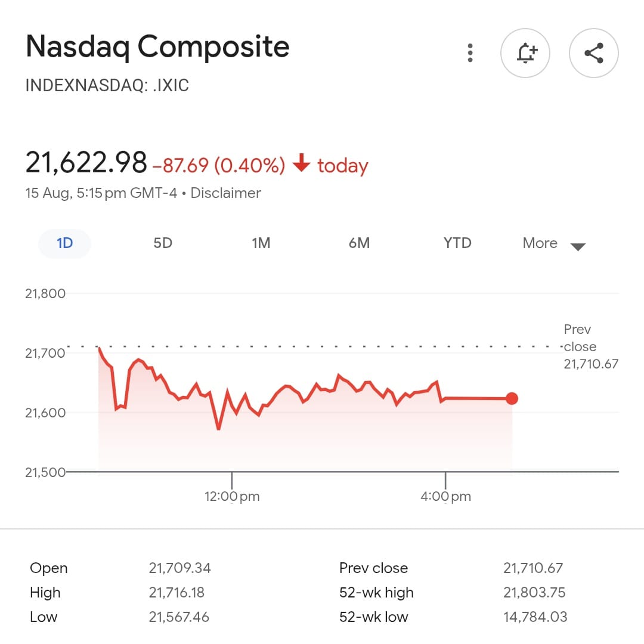Click the Nasdaq Composite title
Viewport: 644px width, 644px height.
point(157,47)
